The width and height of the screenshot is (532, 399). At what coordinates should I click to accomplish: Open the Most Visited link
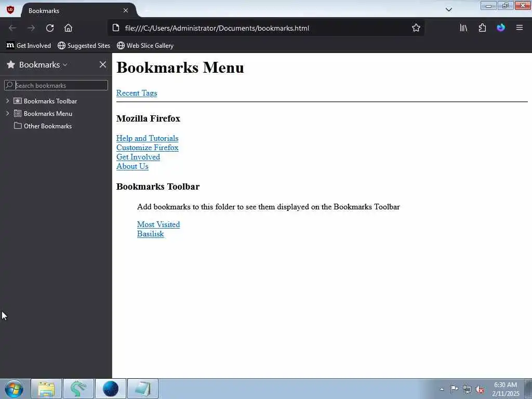pos(158,224)
